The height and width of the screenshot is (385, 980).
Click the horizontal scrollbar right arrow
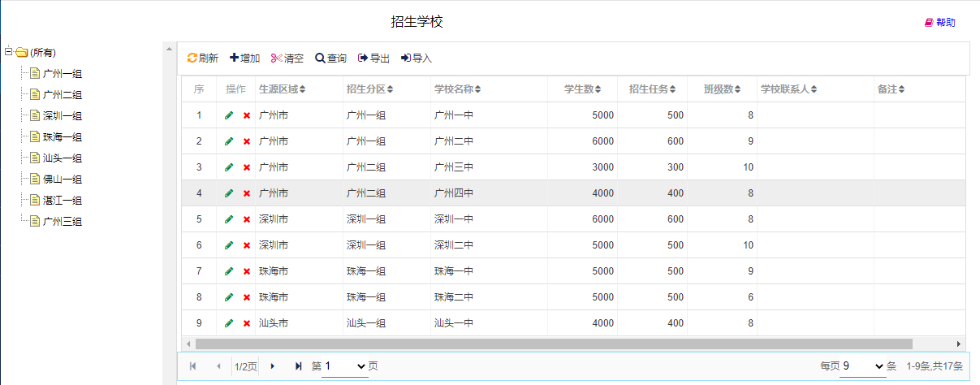(959, 344)
